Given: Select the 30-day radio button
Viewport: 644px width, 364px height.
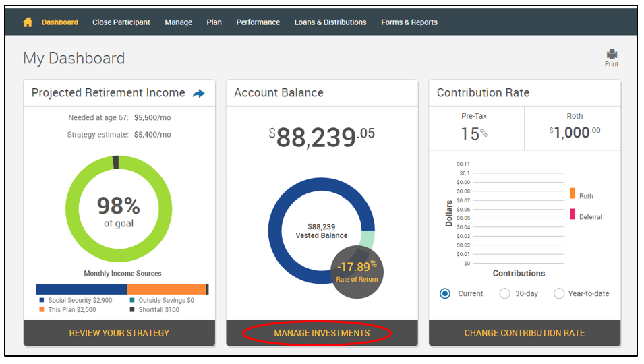Looking at the screenshot, I should pyautogui.click(x=504, y=293).
